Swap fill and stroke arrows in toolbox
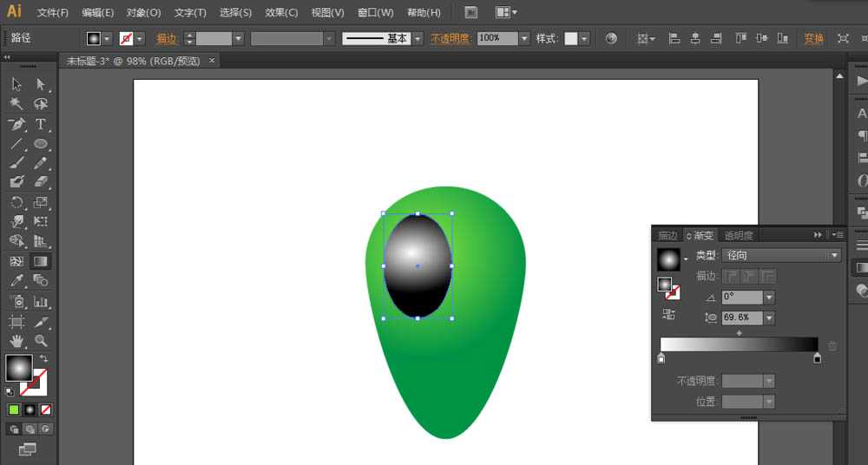The width and height of the screenshot is (868, 465). click(x=43, y=359)
